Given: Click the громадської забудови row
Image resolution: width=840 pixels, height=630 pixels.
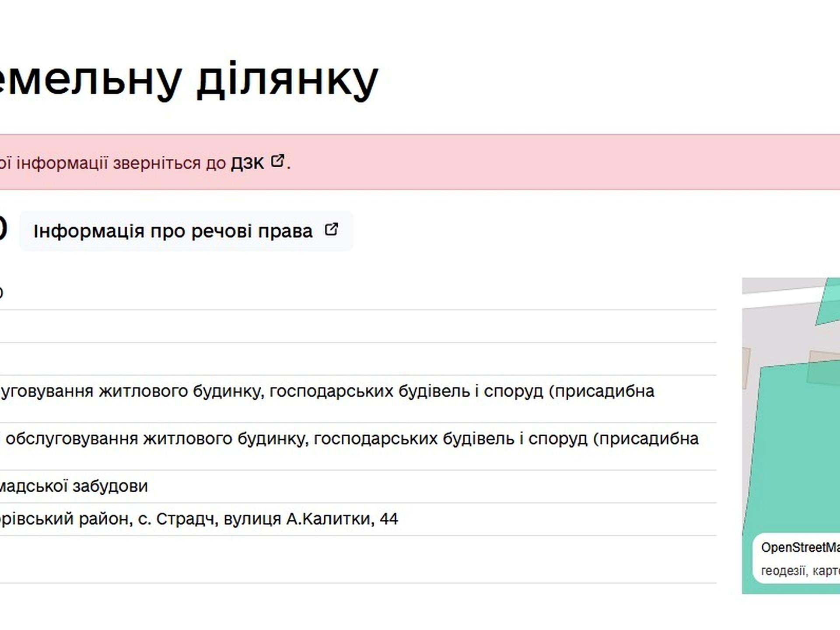Looking at the screenshot, I should (x=73, y=486).
